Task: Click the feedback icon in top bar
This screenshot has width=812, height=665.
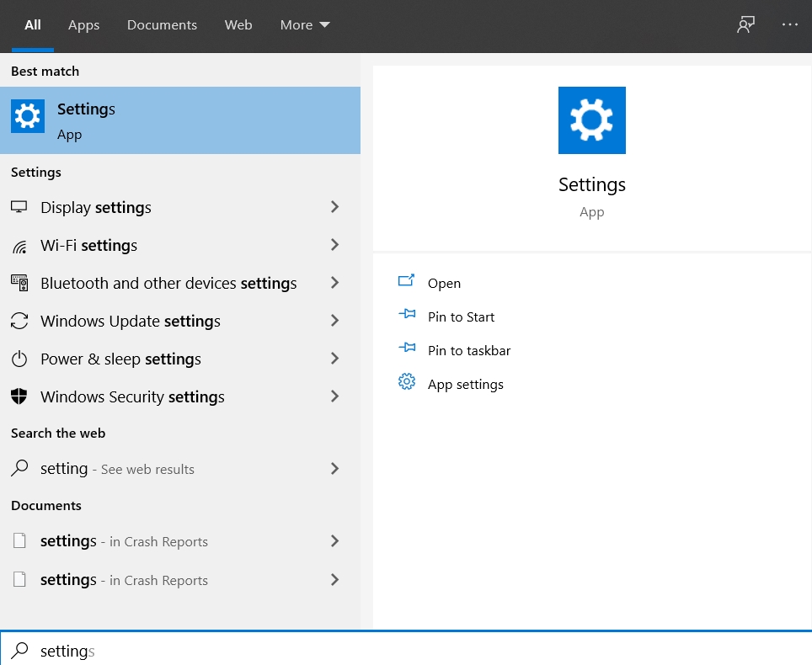Action: 745,24
